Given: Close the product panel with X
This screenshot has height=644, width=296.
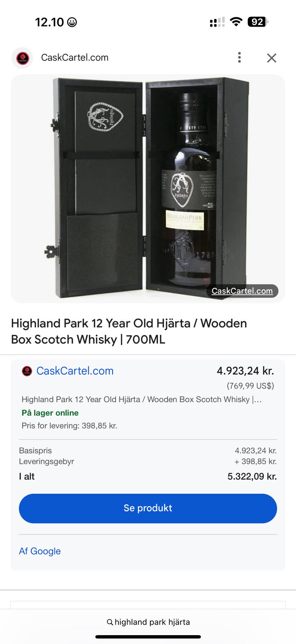Looking at the screenshot, I should [x=272, y=58].
